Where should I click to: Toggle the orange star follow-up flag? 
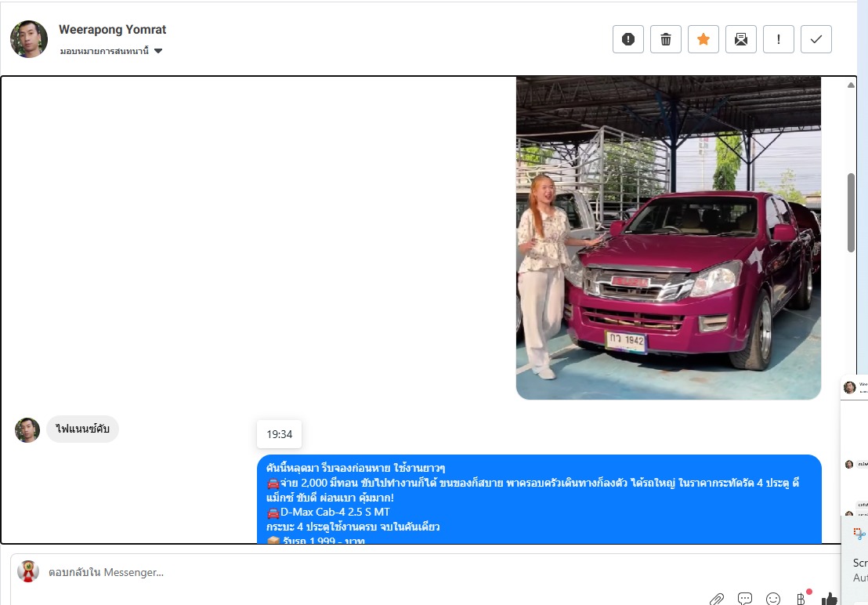(703, 39)
